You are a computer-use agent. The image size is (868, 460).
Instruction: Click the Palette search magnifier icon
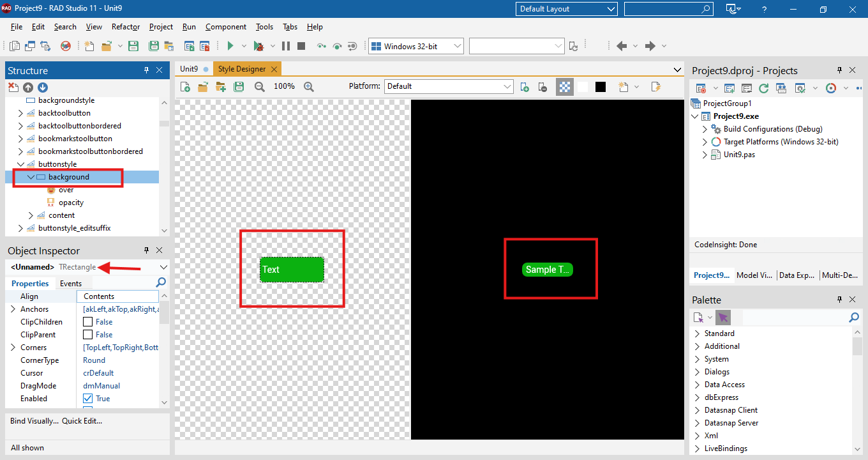[854, 318]
